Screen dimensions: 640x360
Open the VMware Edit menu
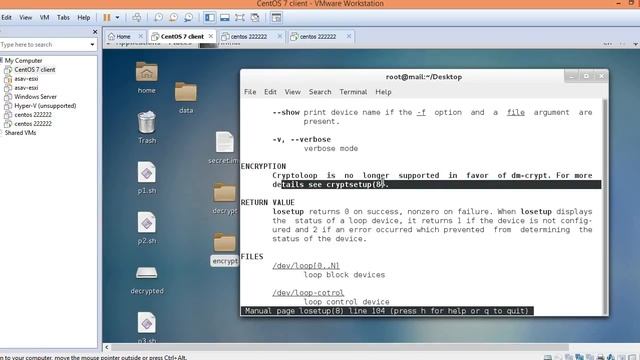(7, 18)
